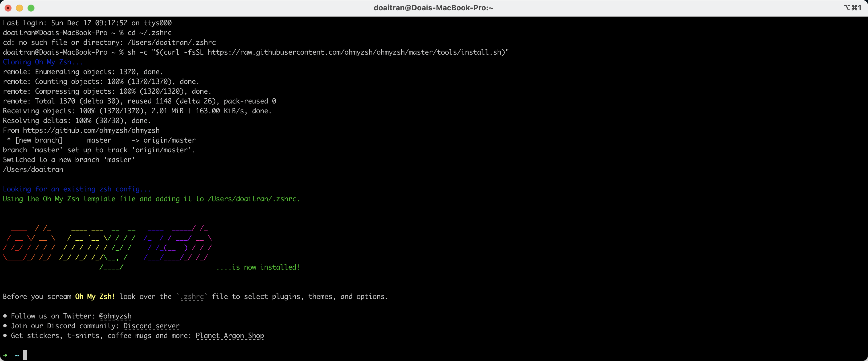
Task: Click the window title doaitran@Doais-MacBook-Pro:~
Action: 433,8
